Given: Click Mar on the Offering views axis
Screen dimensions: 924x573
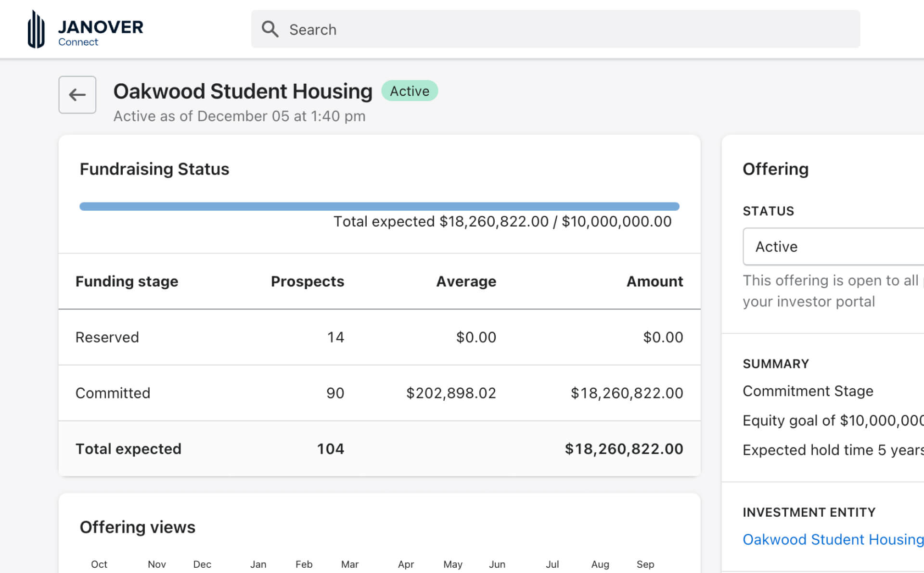Looking at the screenshot, I should click(349, 564).
